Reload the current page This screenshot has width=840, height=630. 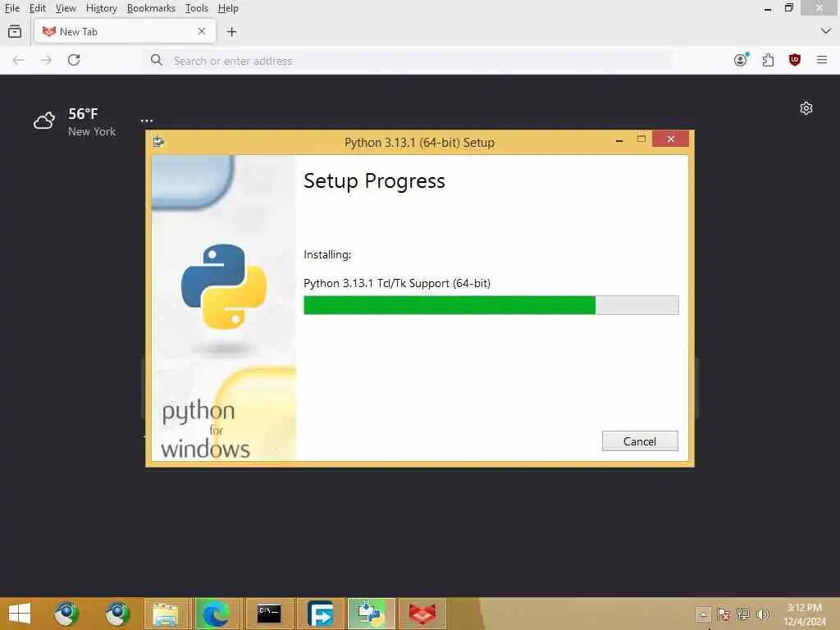coord(74,60)
